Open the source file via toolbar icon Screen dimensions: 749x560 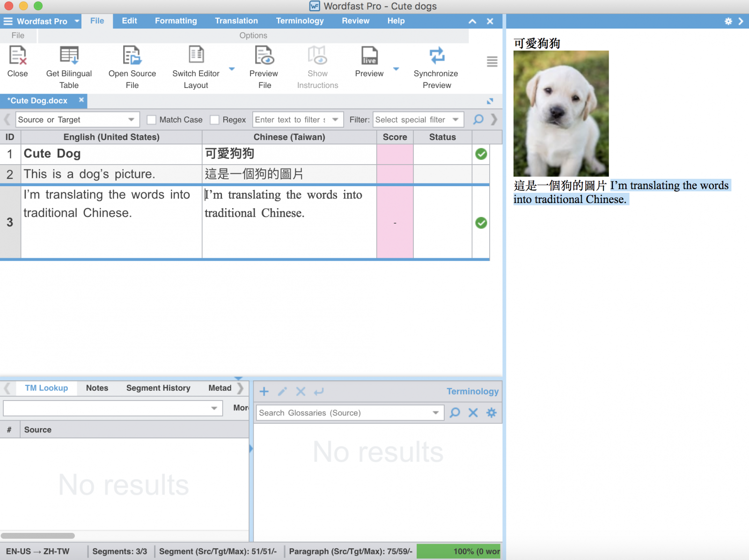(x=132, y=56)
